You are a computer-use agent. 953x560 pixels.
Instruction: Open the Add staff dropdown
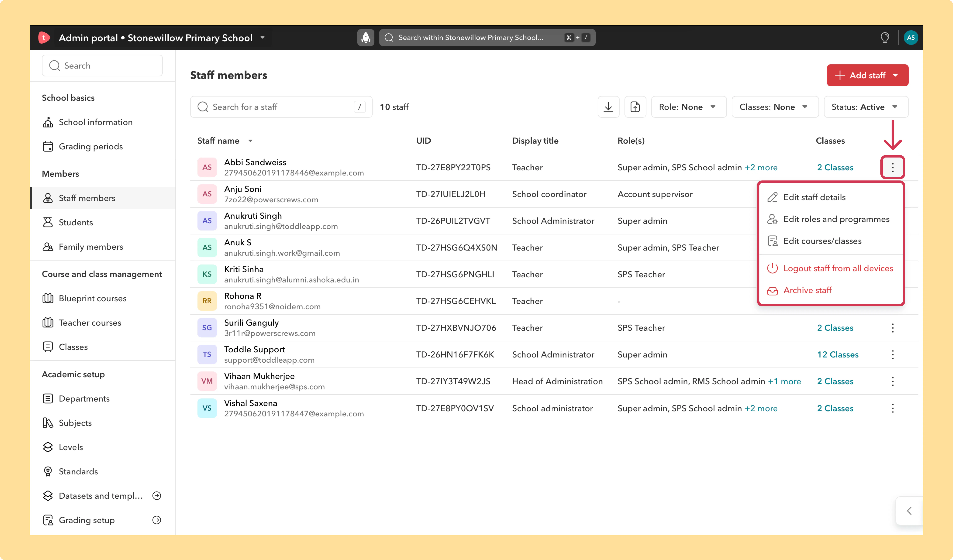pyautogui.click(x=867, y=75)
